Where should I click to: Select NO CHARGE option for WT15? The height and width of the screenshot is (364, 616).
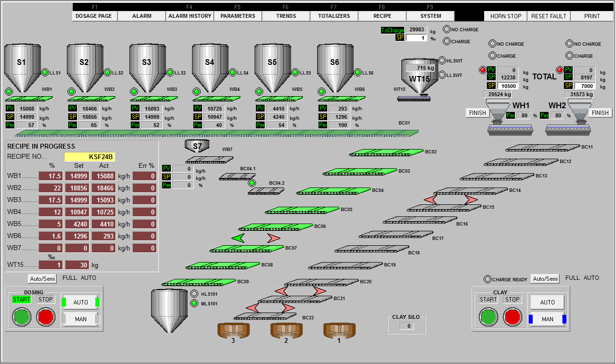(x=447, y=29)
